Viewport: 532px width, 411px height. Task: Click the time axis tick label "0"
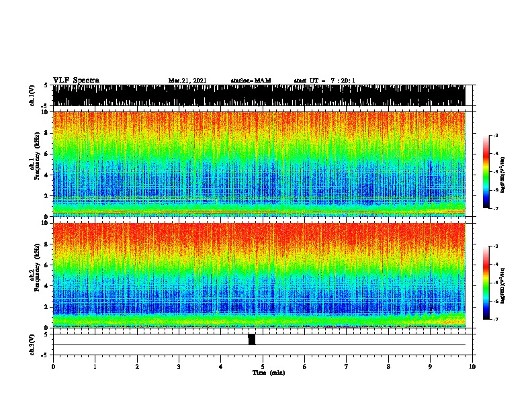[x=53, y=367]
